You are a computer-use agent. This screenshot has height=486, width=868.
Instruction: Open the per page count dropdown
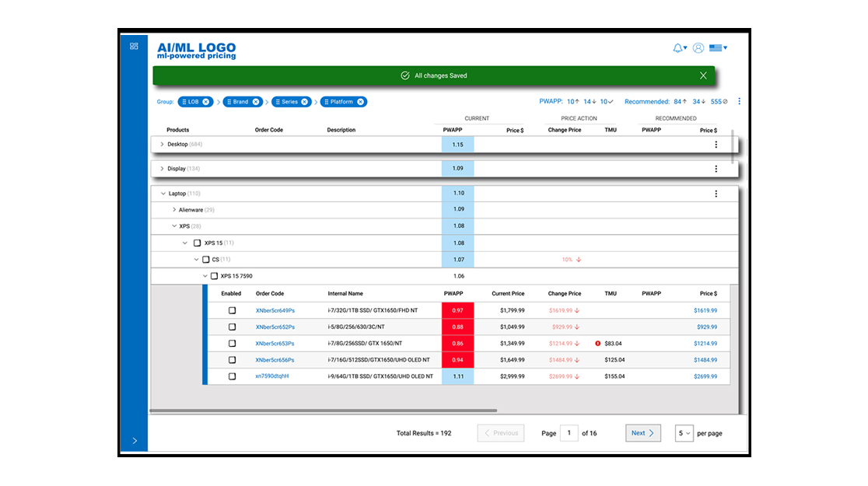point(684,433)
